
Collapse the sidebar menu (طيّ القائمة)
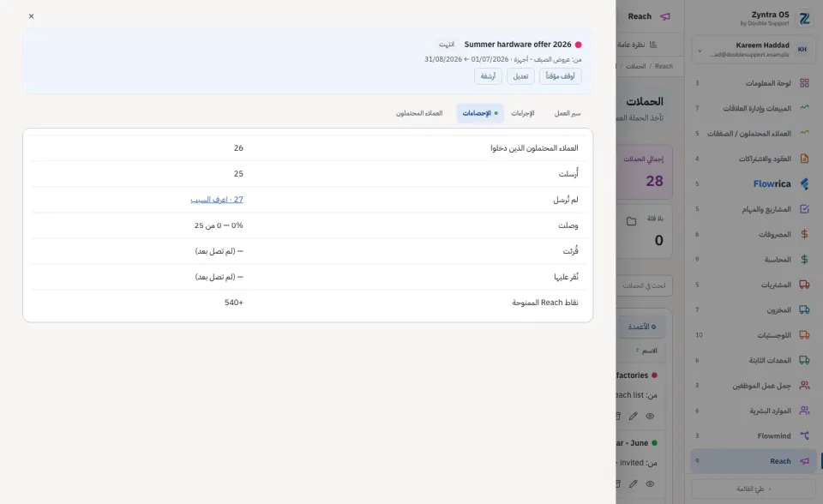pyautogui.click(x=754, y=489)
